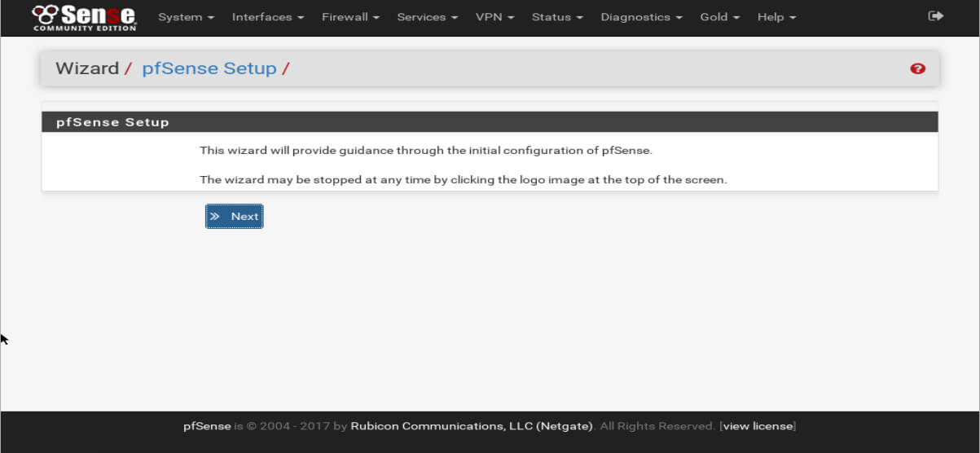
Task: Follow the pfSense link in footer
Action: [207, 426]
